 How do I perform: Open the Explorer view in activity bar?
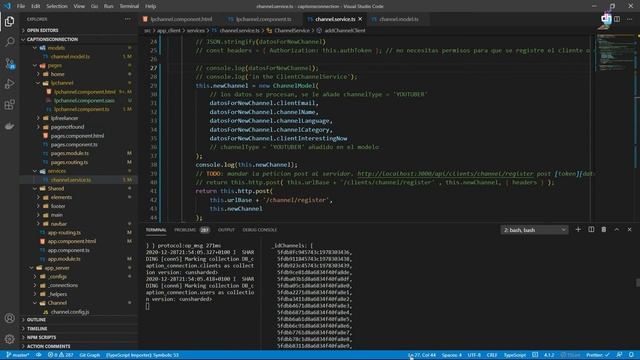[x=9, y=21]
